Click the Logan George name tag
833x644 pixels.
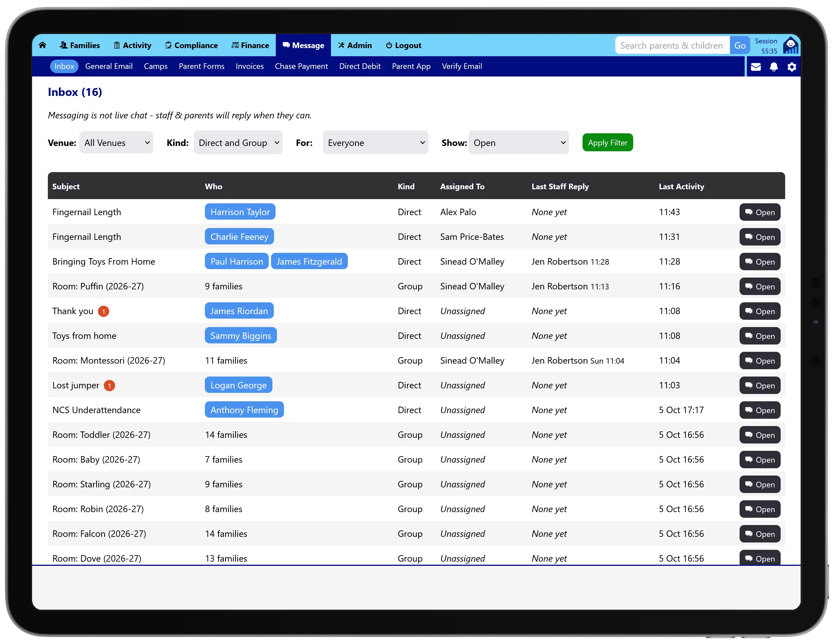[238, 385]
